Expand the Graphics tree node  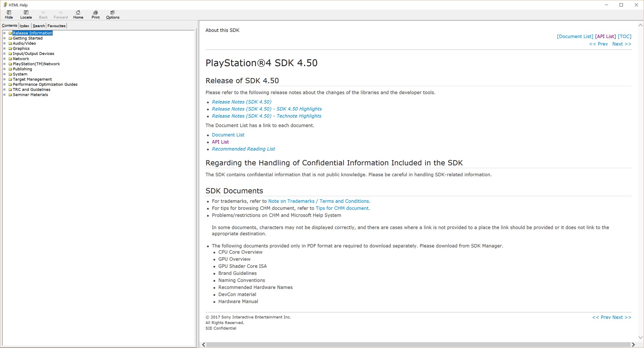4,48
